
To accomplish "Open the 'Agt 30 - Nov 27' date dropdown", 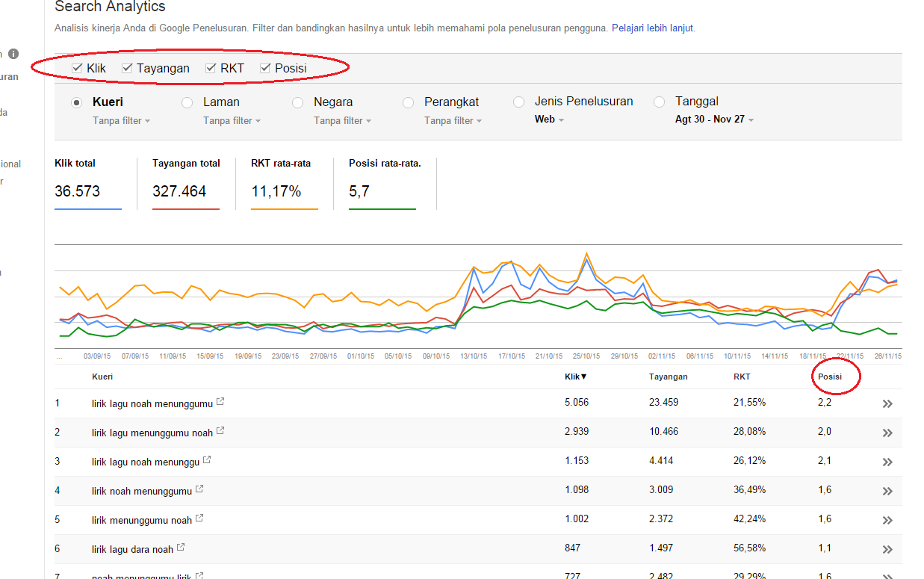I will pyautogui.click(x=714, y=120).
